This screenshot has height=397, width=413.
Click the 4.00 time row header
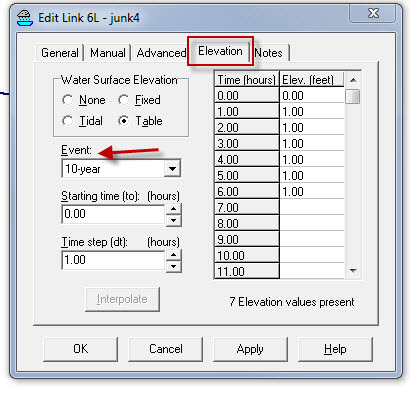pyautogui.click(x=247, y=159)
